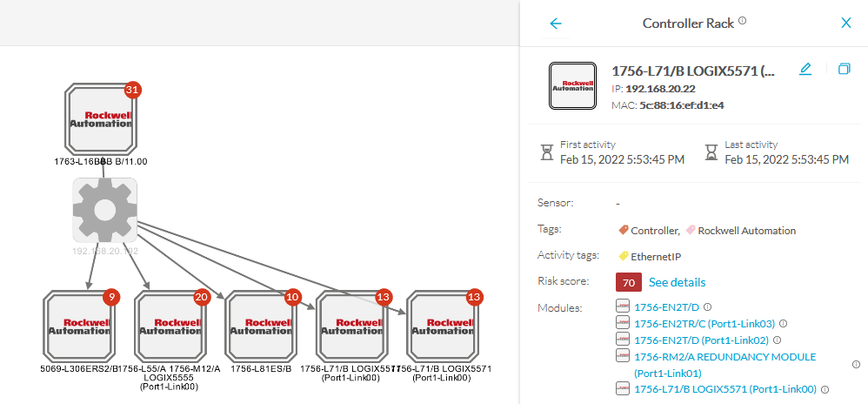Screen dimensions: 868x404
Task: Show info for the Redundancy Module
Action: point(857,364)
